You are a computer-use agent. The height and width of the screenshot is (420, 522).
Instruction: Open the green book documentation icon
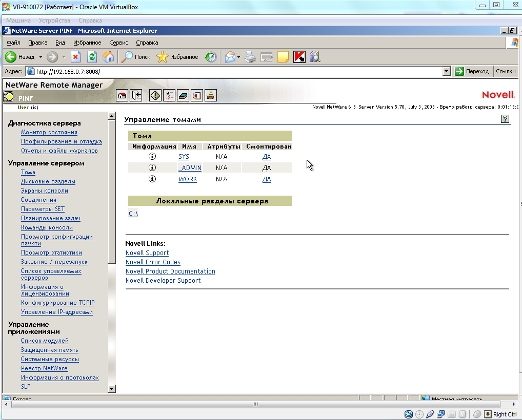pyautogui.click(x=183, y=96)
